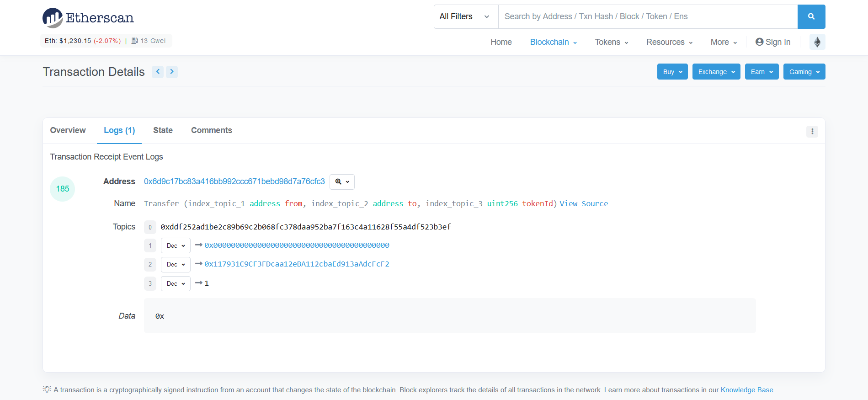868x400 pixels.
Task: Go to the previous transaction arrow
Action: pyautogui.click(x=158, y=72)
